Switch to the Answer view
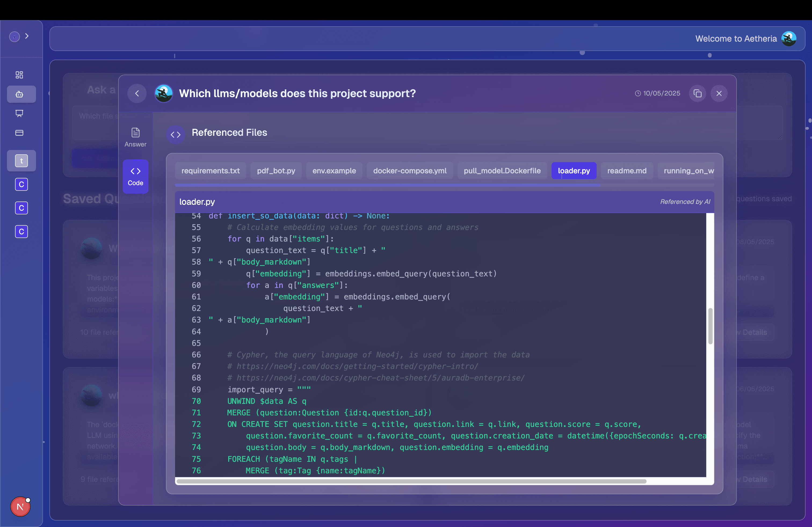The height and width of the screenshot is (527, 812). click(135, 137)
